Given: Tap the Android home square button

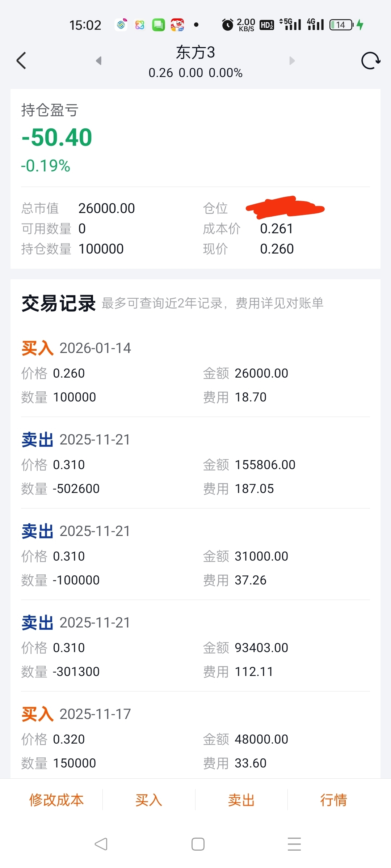Looking at the screenshot, I should tap(198, 844).
